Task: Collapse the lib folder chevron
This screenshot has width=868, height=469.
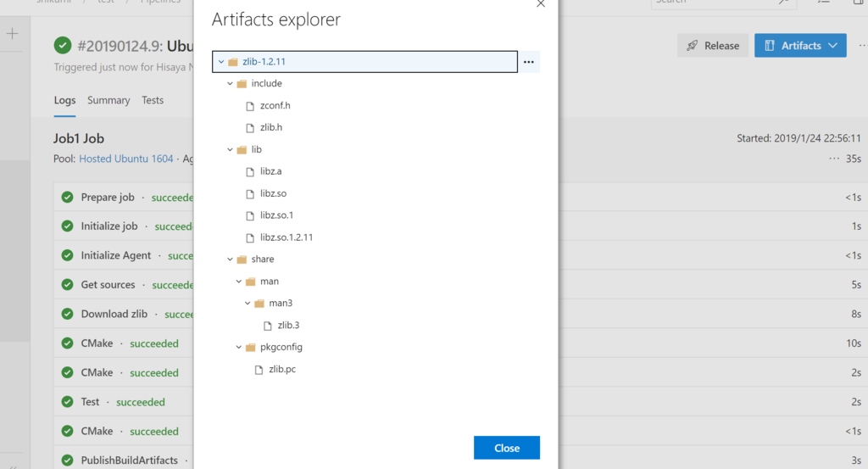Action: pos(231,149)
